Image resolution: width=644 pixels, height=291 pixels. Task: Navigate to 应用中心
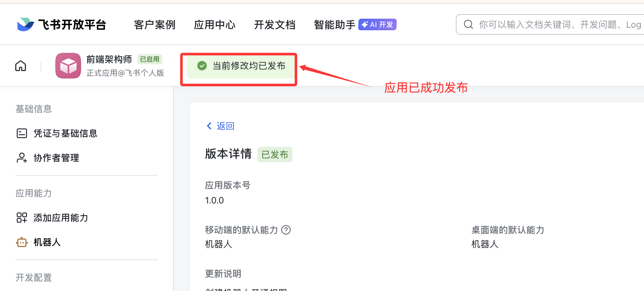pyautogui.click(x=215, y=24)
